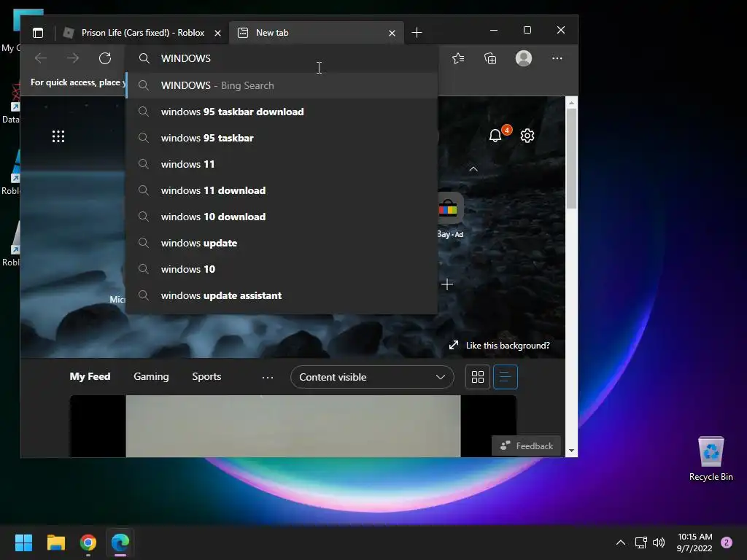The height and width of the screenshot is (560, 747).
Task: Open the user profile avatar
Action: pos(524,58)
